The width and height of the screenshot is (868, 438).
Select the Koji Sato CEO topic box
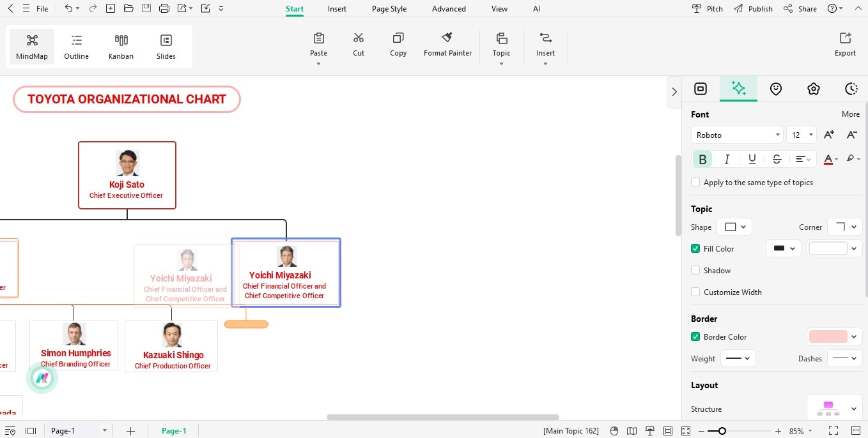[127, 175]
